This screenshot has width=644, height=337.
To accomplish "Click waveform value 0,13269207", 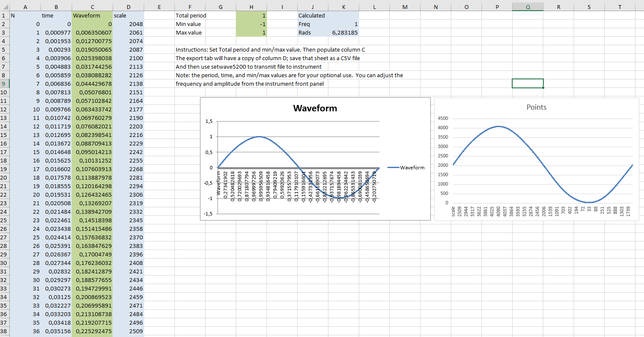I will point(92,203).
